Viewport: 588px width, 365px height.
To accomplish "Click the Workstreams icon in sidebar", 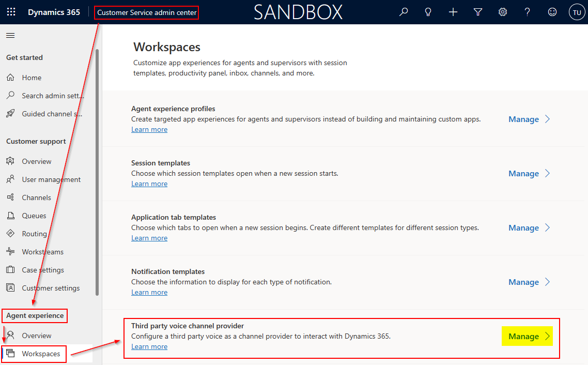I will pyautogui.click(x=10, y=251).
